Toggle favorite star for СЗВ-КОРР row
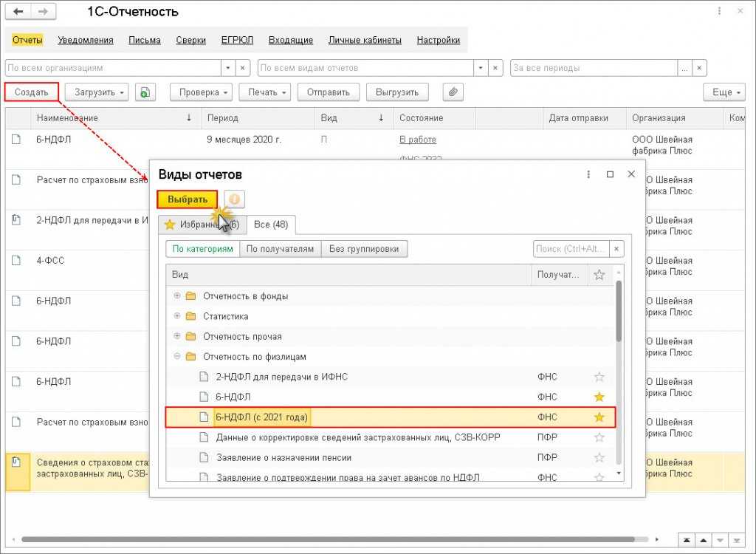 point(599,437)
